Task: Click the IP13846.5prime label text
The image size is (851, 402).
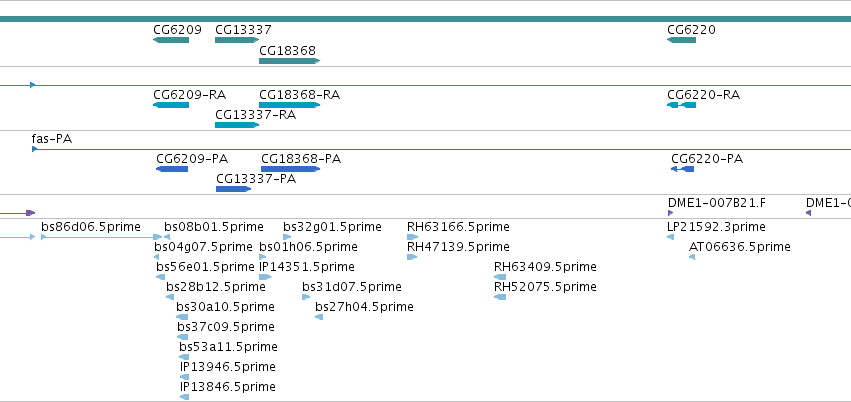Action: click(228, 387)
